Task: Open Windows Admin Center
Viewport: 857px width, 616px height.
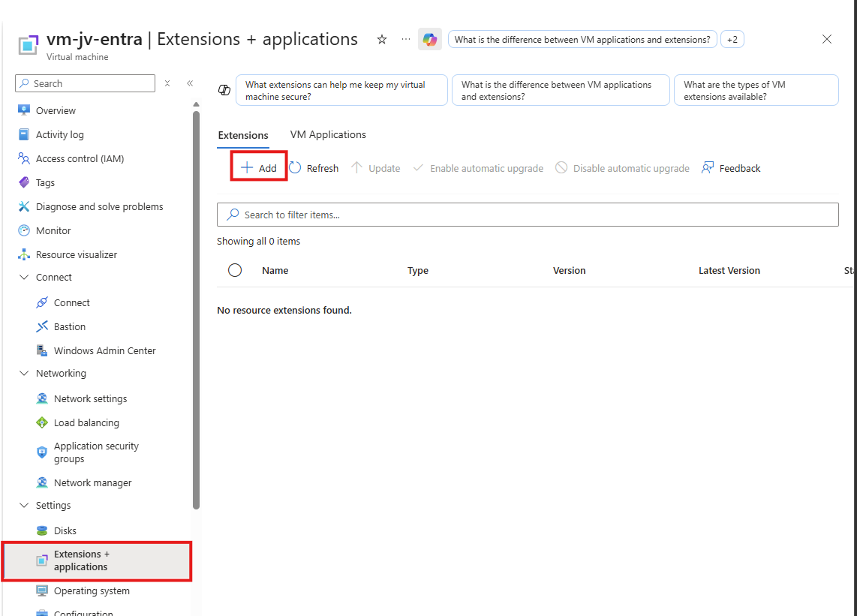Action: pyautogui.click(x=104, y=351)
